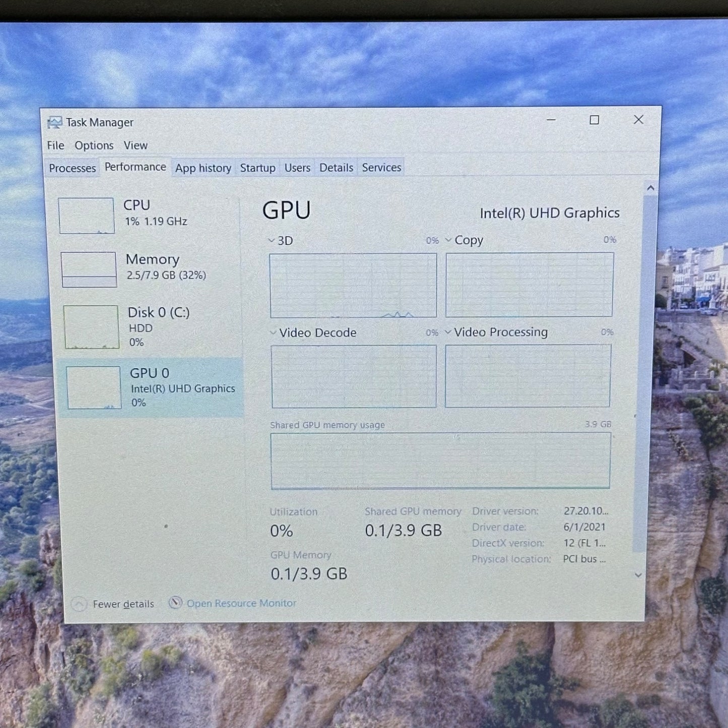This screenshot has height=728, width=728.
Task: Open the File menu
Action: coord(55,146)
